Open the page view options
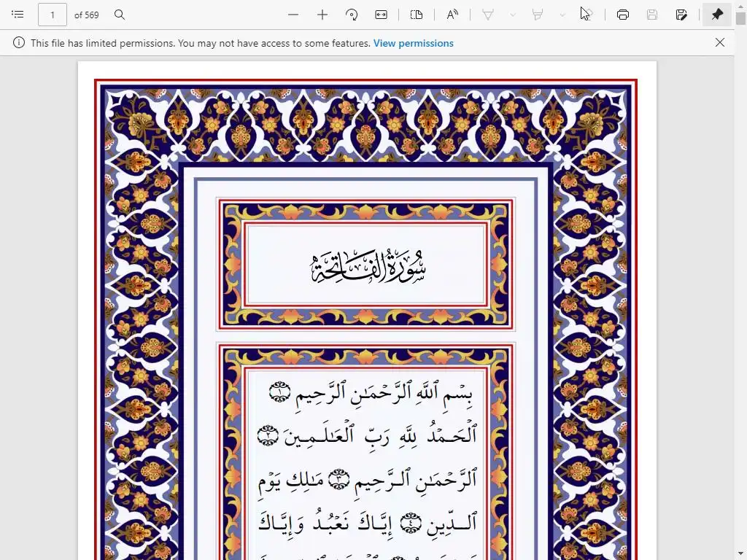Screen dimensions: 747x560 pos(417,15)
